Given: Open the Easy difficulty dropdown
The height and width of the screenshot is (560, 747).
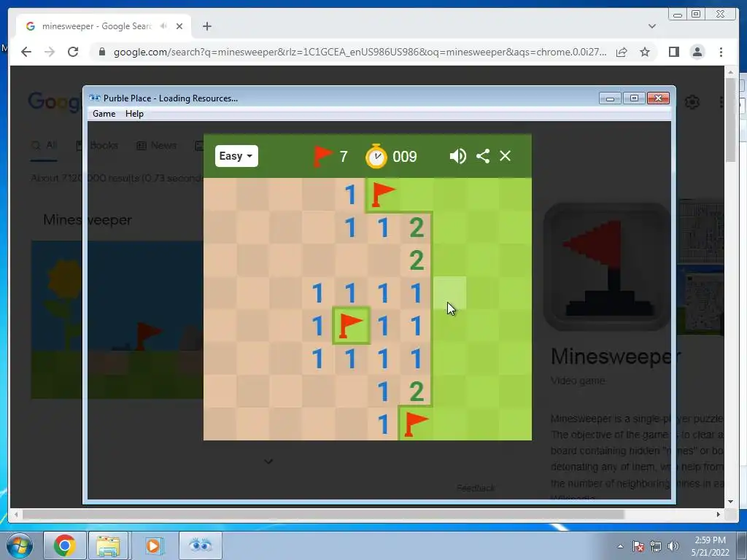Looking at the screenshot, I should point(236,156).
